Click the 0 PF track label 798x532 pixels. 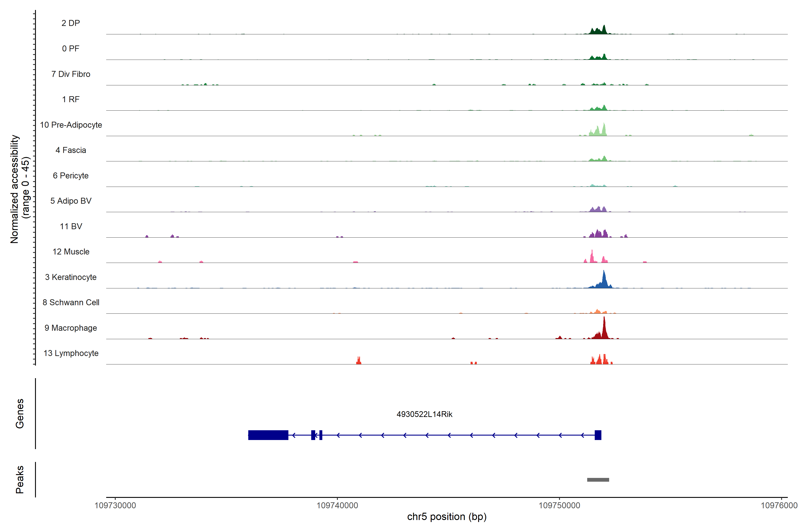tap(70, 49)
